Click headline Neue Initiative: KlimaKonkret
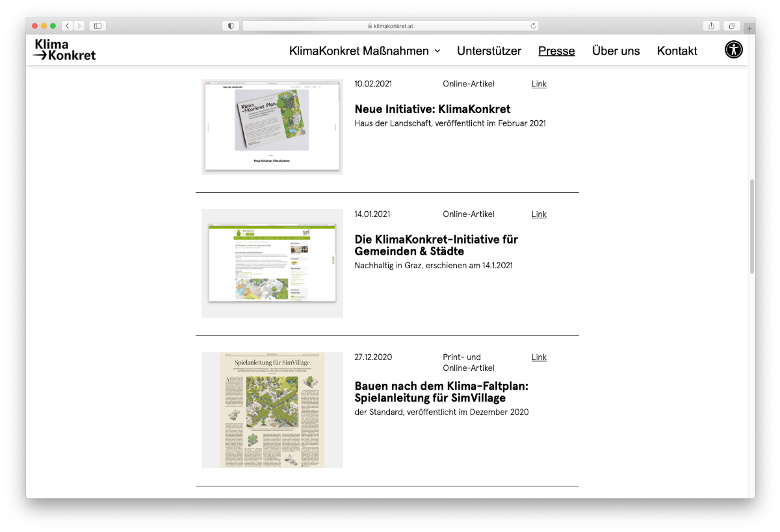Screen dimensions: 780x532 (x=432, y=109)
